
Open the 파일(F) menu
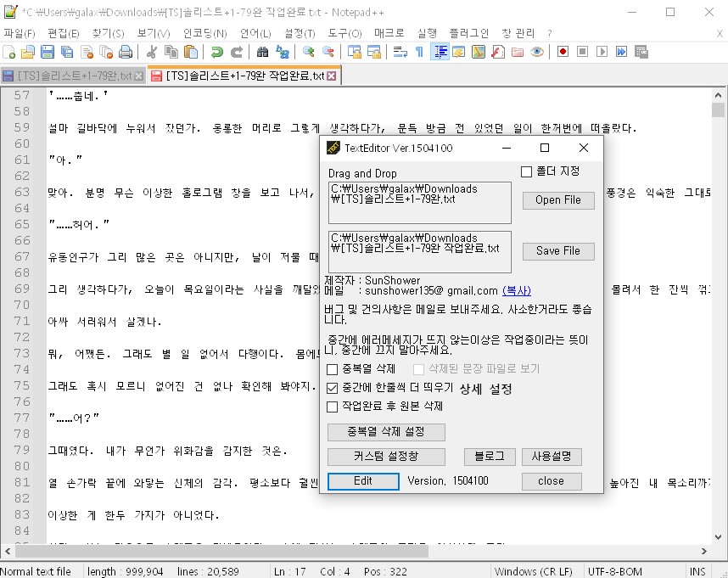coord(20,33)
